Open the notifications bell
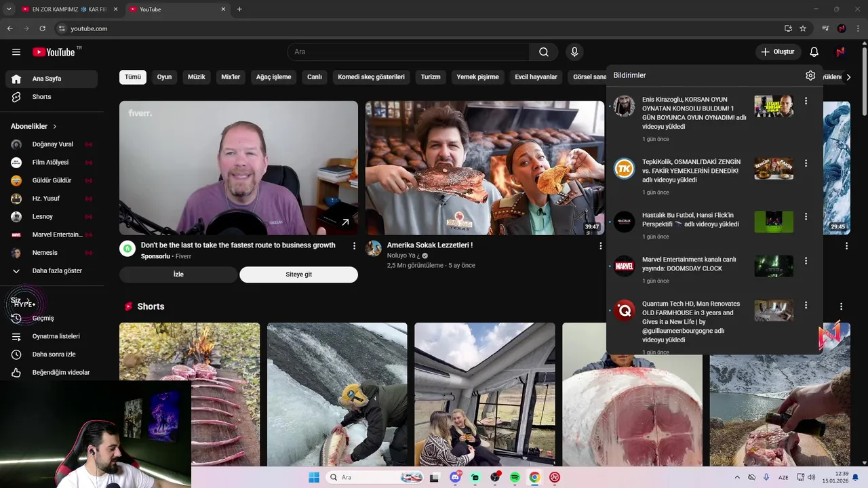Screen dimensions: 868x488 814,52
